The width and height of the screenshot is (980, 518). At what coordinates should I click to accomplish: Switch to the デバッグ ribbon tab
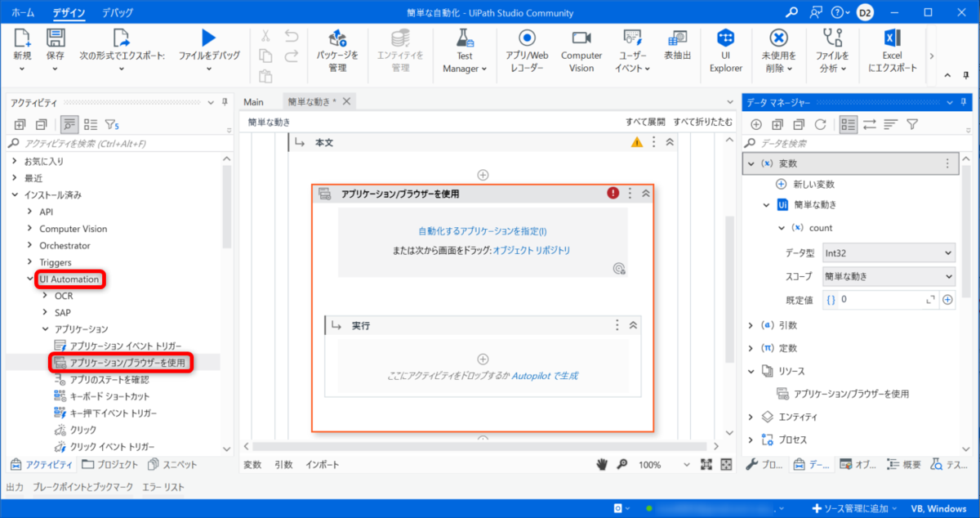pos(118,13)
